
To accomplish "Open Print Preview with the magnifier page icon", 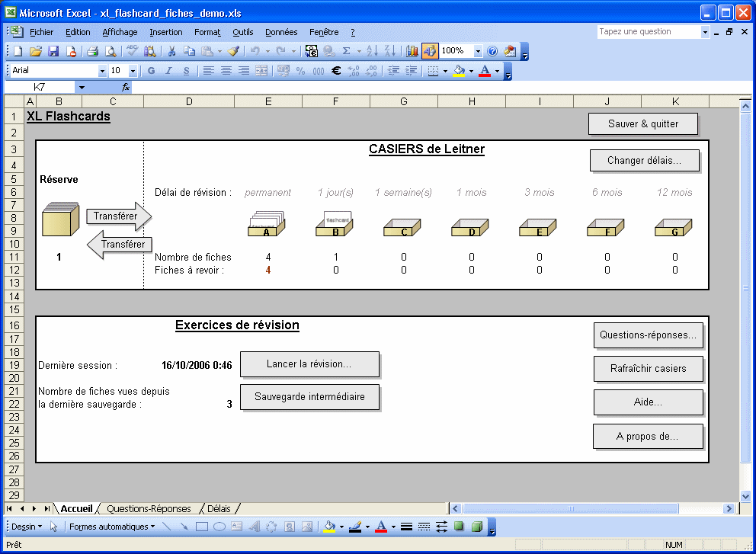I will [111, 51].
